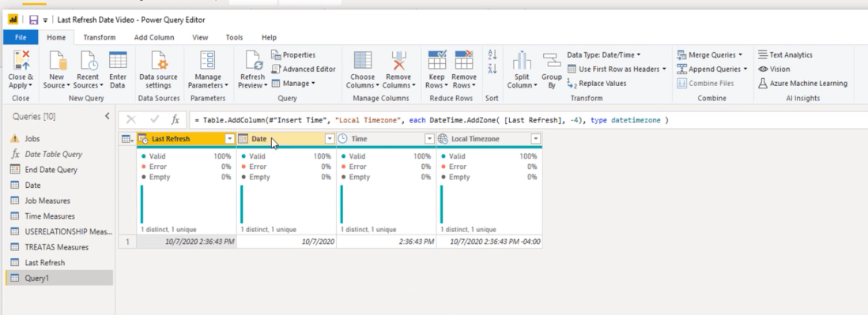
Task: Sort descending with the Z-A icon
Action: (492, 69)
